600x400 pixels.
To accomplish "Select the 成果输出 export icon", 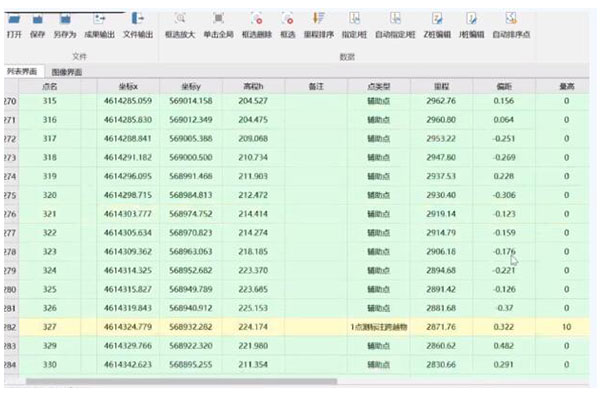I will click(100, 23).
